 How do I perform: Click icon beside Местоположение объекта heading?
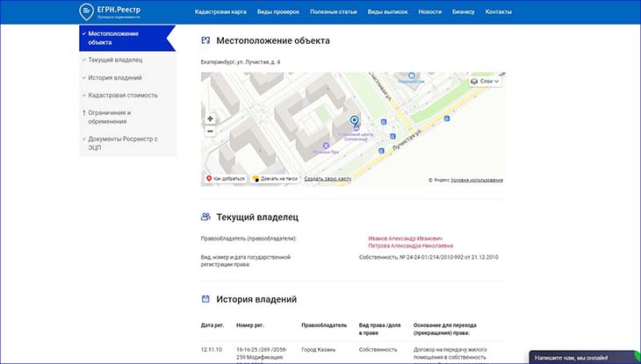[x=205, y=40]
